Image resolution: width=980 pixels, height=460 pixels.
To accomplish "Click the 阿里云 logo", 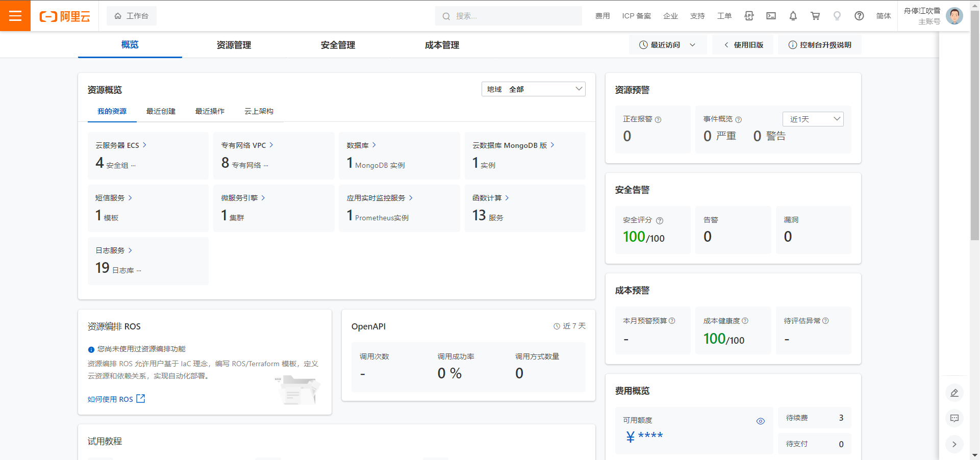I will 65,16.
